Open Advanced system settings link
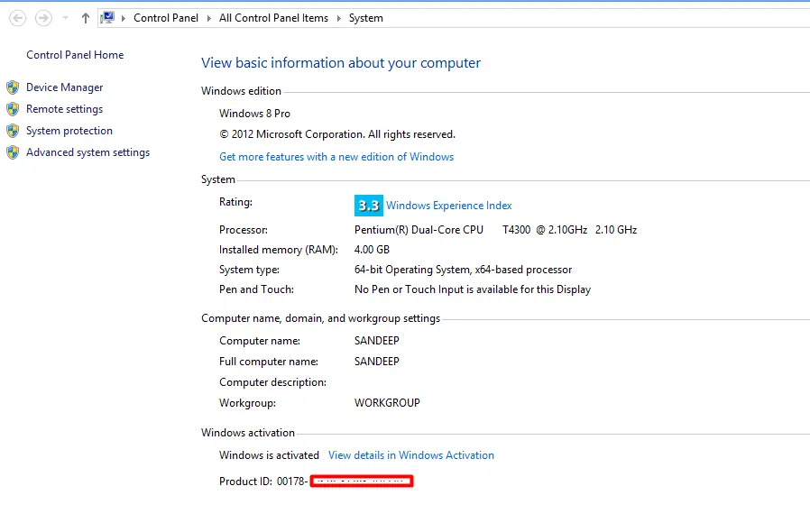810x532 pixels. click(x=87, y=152)
